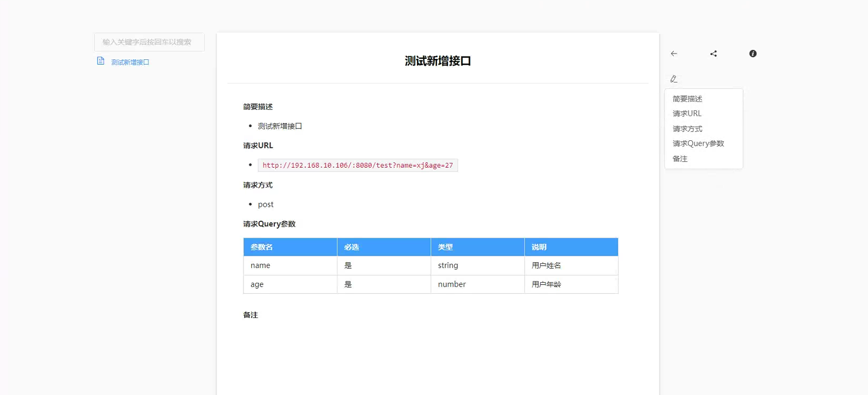Click the 测试新增接口 bullet under 简要描述
This screenshot has height=395, width=868.
(280, 126)
